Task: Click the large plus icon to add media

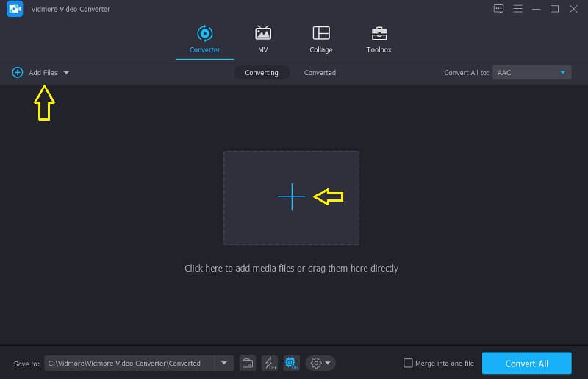Action: point(291,197)
